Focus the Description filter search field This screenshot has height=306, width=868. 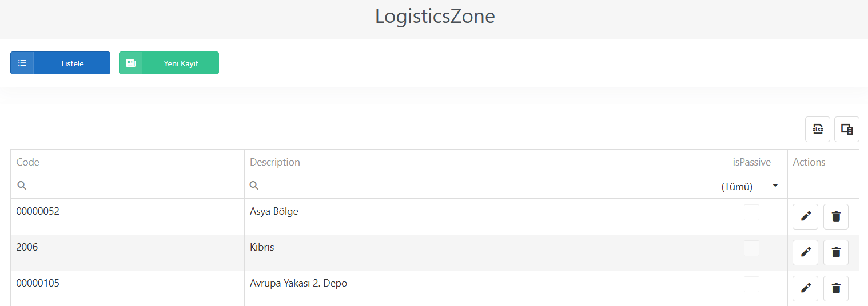tap(480, 186)
